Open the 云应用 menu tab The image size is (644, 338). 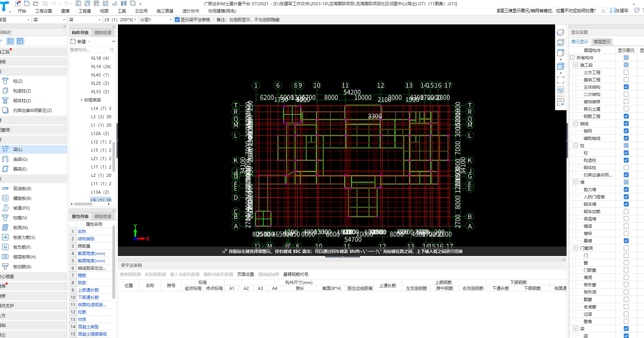pos(141,11)
